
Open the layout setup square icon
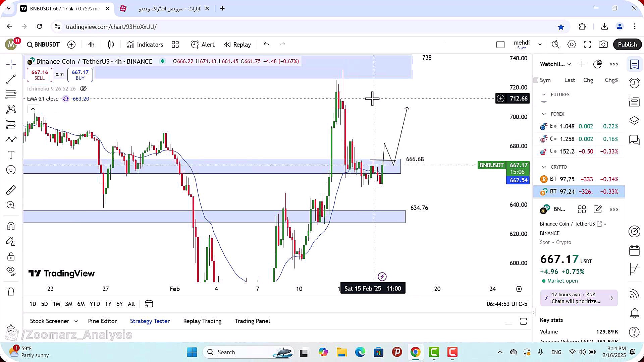pos(500,45)
